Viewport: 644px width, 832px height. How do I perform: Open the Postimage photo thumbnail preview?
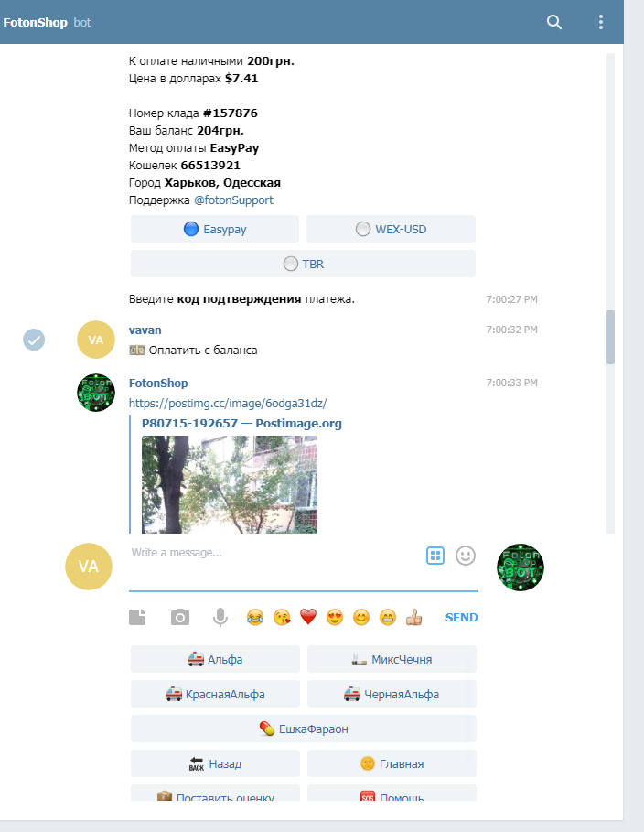[229, 483]
